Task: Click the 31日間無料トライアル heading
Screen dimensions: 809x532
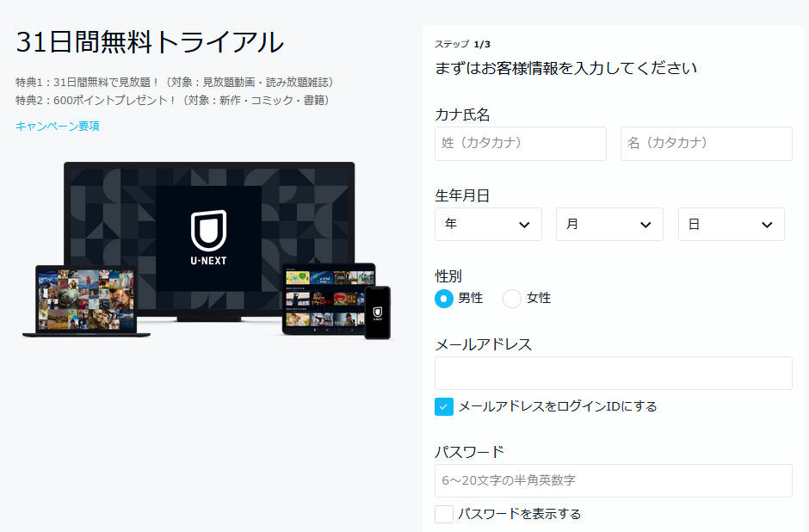Action: click(150, 42)
